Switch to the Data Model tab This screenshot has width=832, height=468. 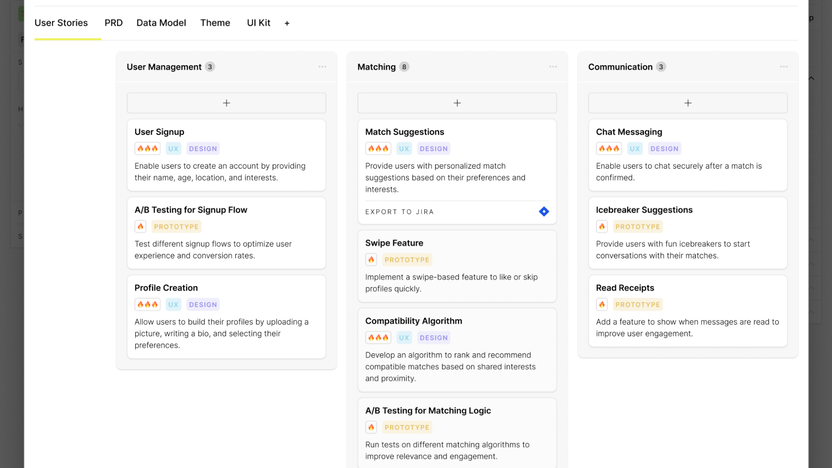tap(161, 23)
